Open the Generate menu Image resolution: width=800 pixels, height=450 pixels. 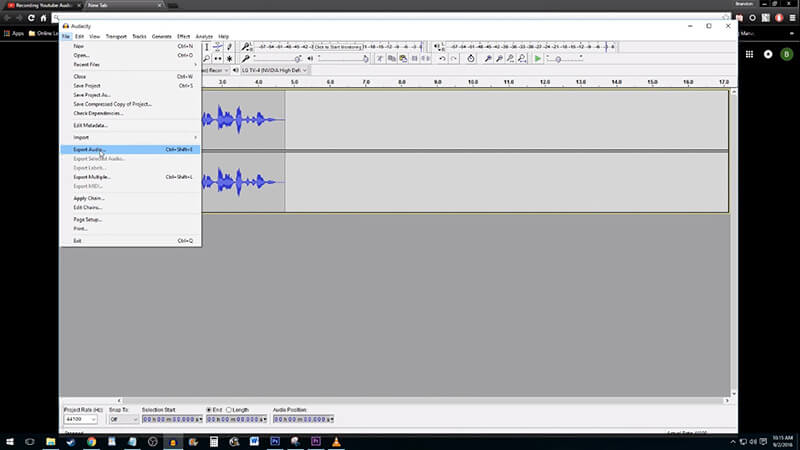click(162, 37)
